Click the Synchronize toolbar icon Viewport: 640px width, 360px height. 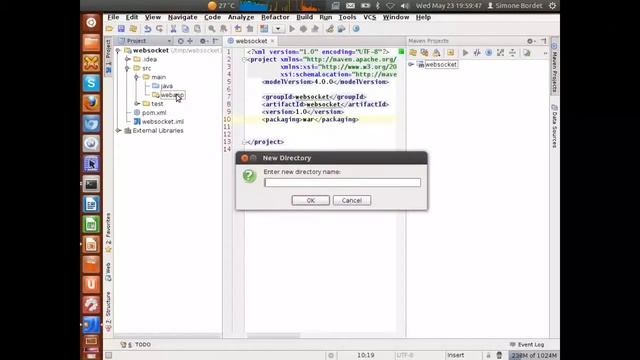tap(133, 29)
